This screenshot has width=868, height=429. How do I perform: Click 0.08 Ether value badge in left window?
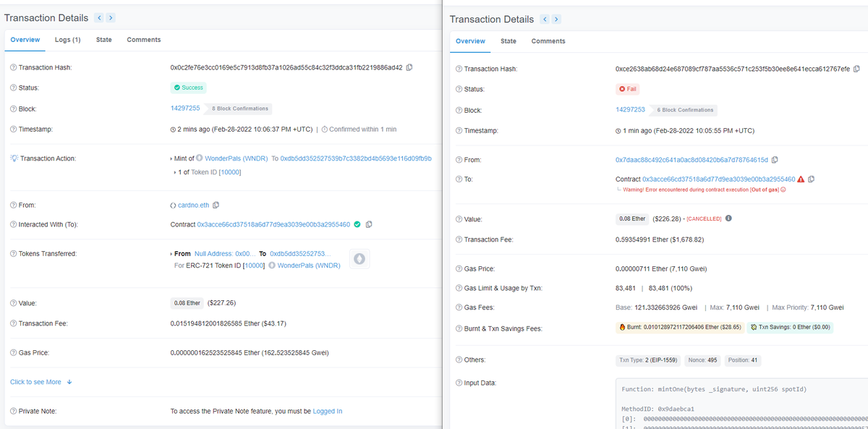tap(187, 303)
